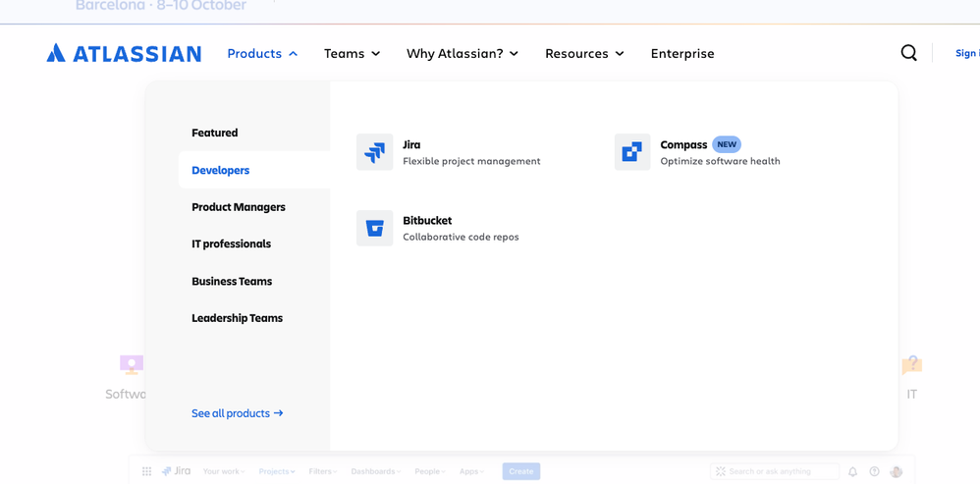Image resolution: width=980 pixels, height=484 pixels.
Task: Click the Jira product icon
Action: point(374,152)
